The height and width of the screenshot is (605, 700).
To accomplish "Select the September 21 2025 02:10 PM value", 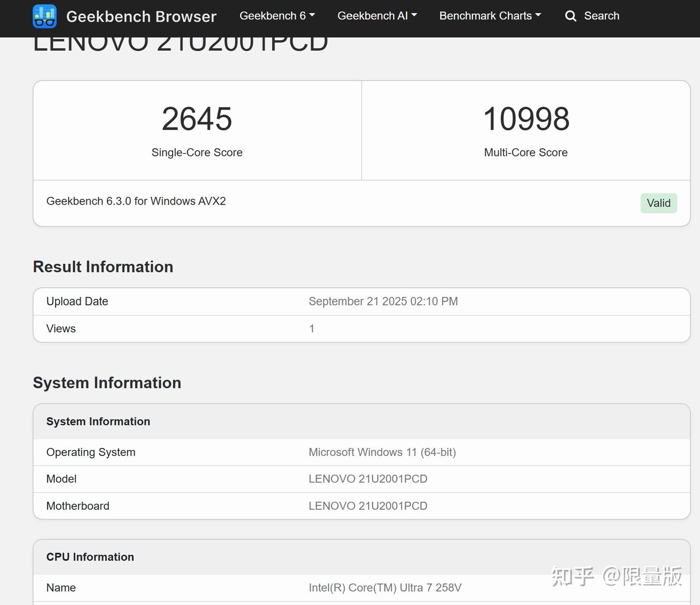I will [383, 301].
